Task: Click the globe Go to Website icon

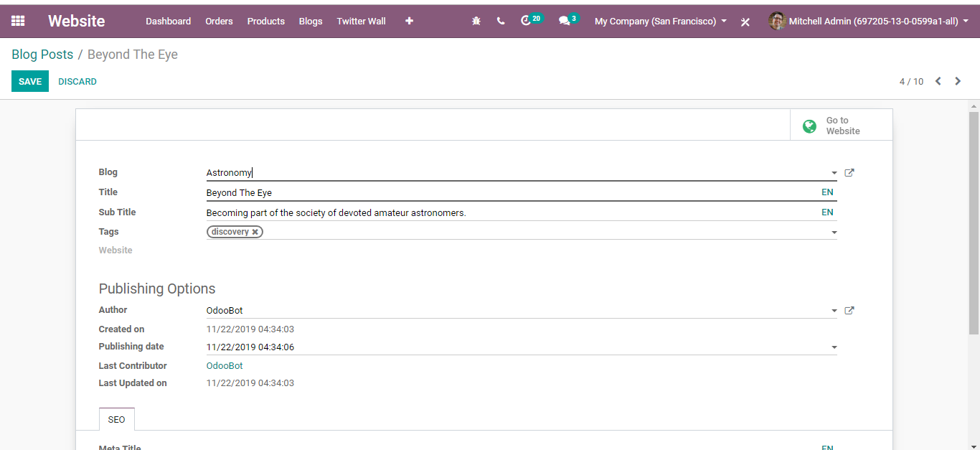Action: [x=809, y=126]
